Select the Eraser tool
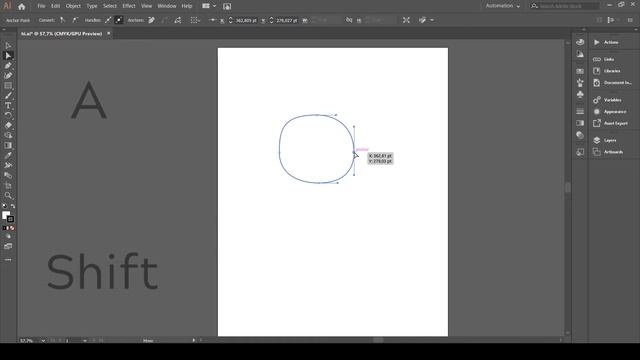Screen dimensions: 640x360 [x=8, y=125]
